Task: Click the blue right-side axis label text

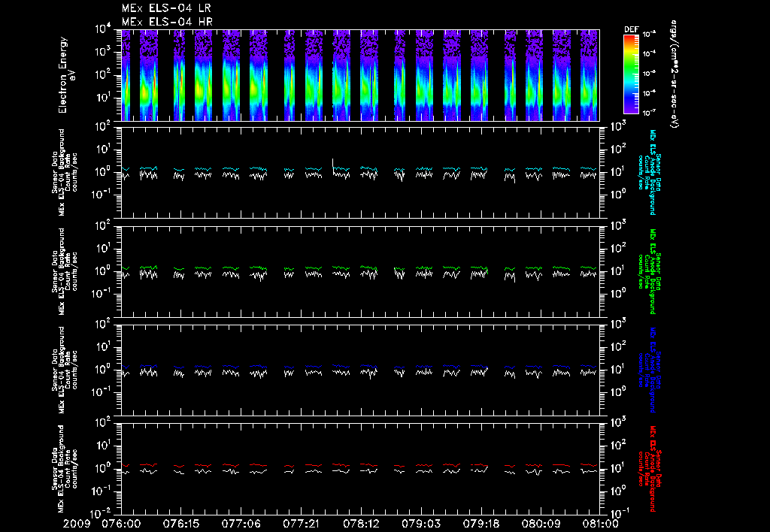Action: pos(649,370)
